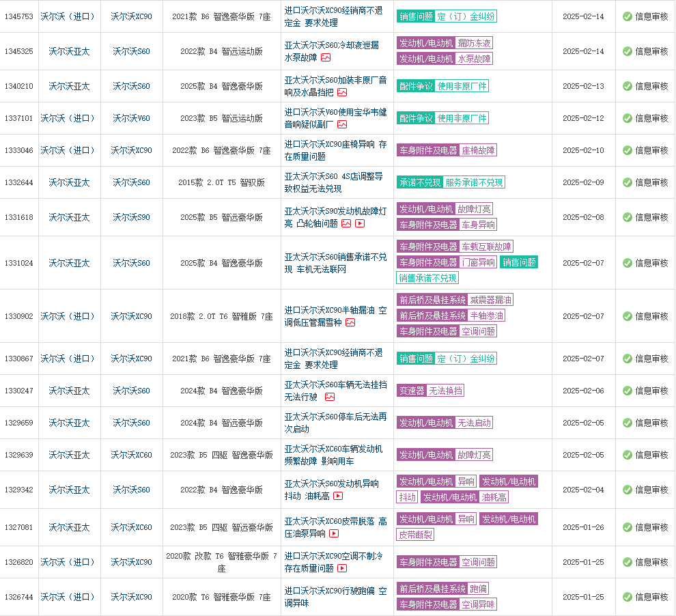Click green check icon in row 1326820
Image resolution: width=676 pixels, height=616 pixels.
pos(628,562)
